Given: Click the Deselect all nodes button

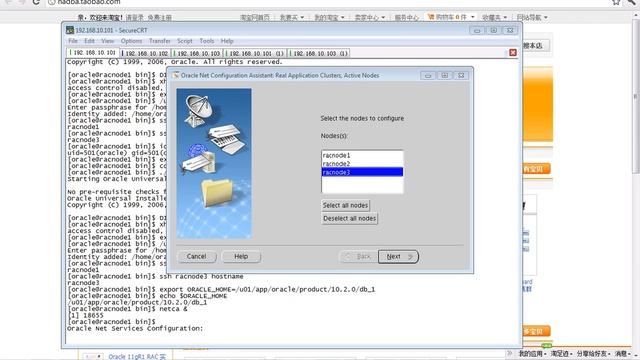Looking at the screenshot, I should pyautogui.click(x=349, y=218).
